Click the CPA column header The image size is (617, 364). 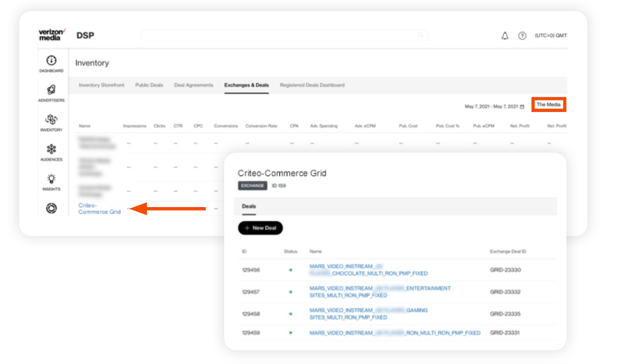point(294,126)
